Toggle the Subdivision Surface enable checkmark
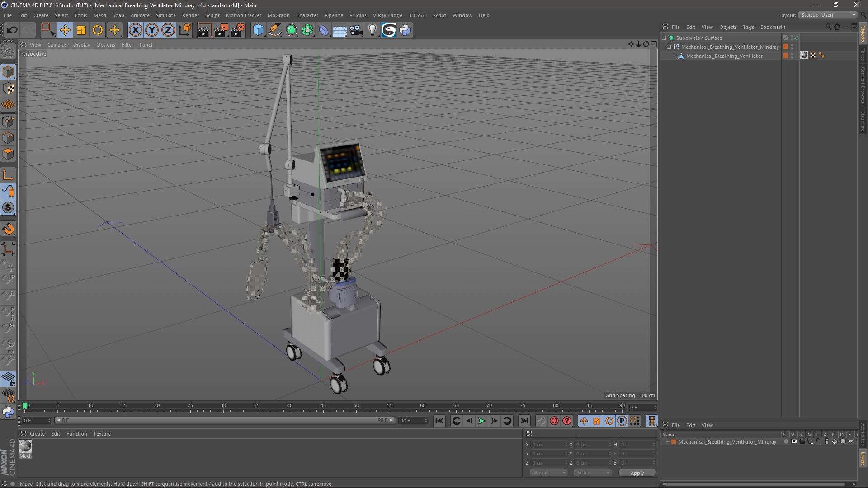The height and width of the screenshot is (488, 868). pyautogui.click(x=796, y=38)
